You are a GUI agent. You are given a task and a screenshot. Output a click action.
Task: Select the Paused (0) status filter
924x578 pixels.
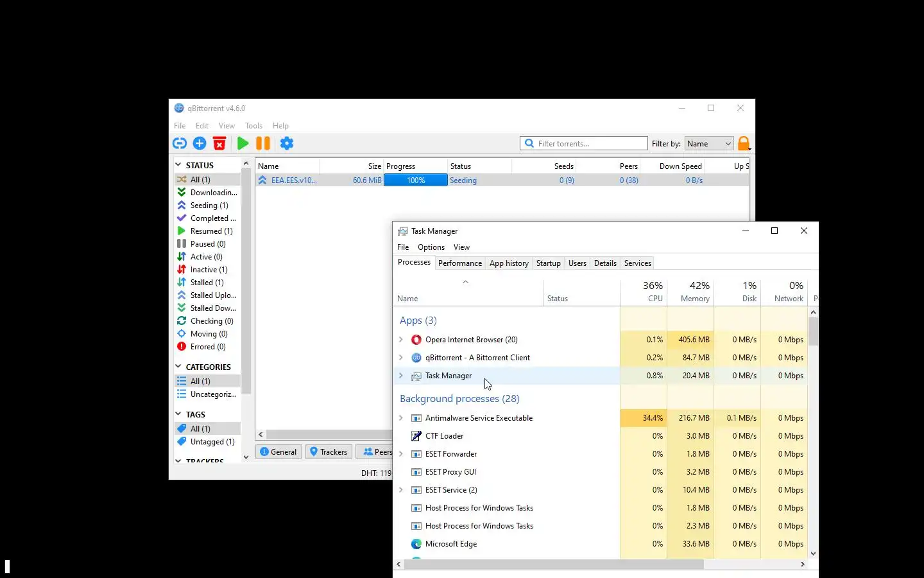click(x=209, y=244)
